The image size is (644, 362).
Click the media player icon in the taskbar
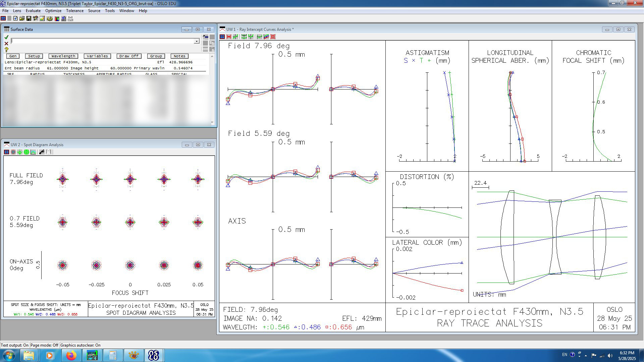(x=50, y=355)
